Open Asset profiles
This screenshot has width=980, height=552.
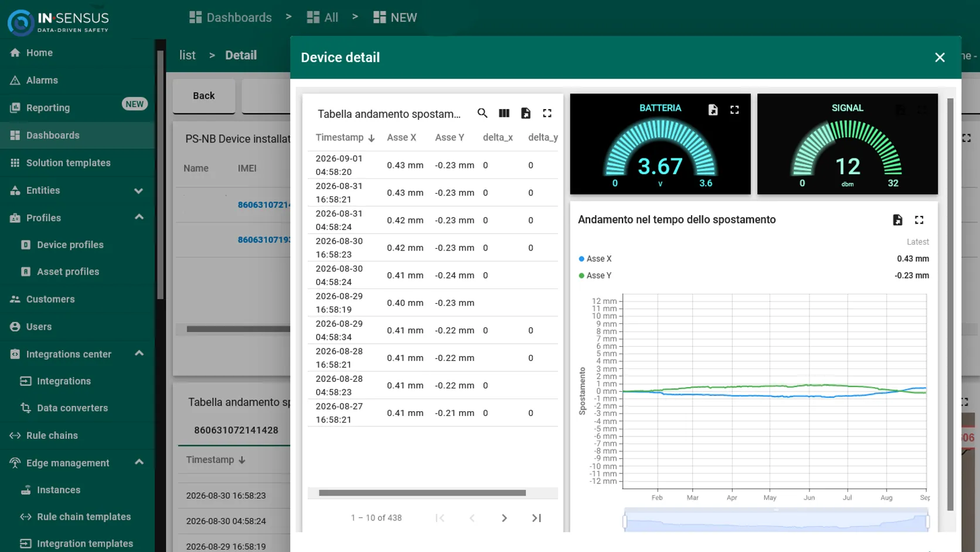tap(77, 272)
